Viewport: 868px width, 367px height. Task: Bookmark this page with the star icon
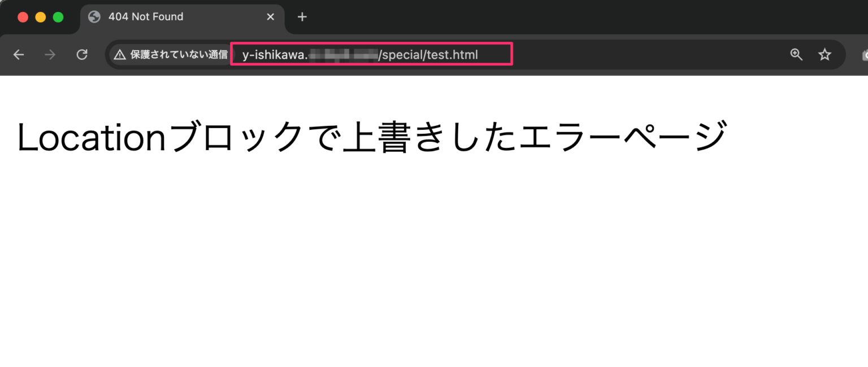pyautogui.click(x=824, y=54)
